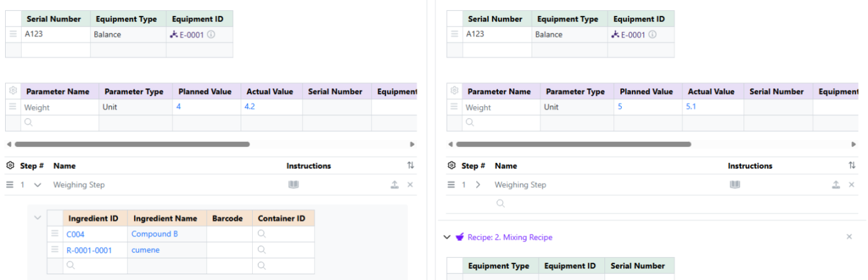
Task: Open step list settings gear in left panel
Action: pos(10,166)
